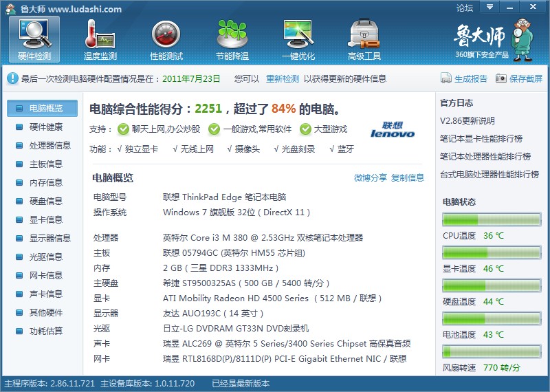The width and height of the screenshot is (550, 392).
Task: Open the title bar dropdown menu arrow
Action: [x=489, y=7]
